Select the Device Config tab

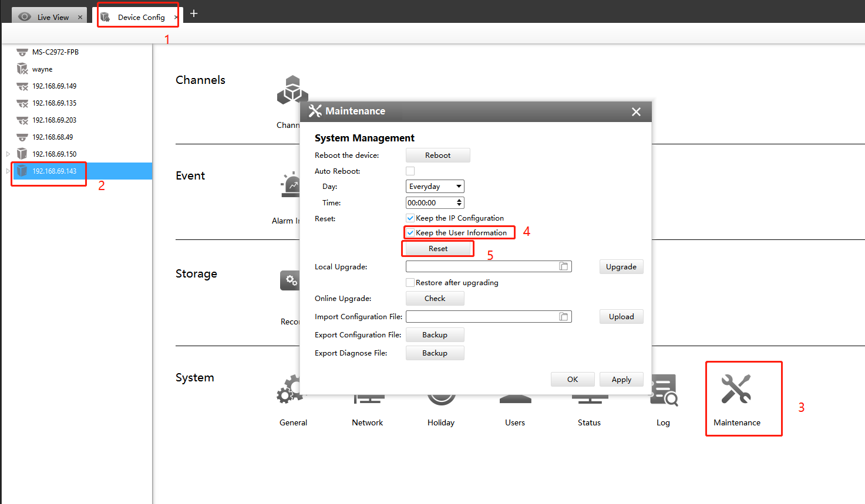(139, 16)
